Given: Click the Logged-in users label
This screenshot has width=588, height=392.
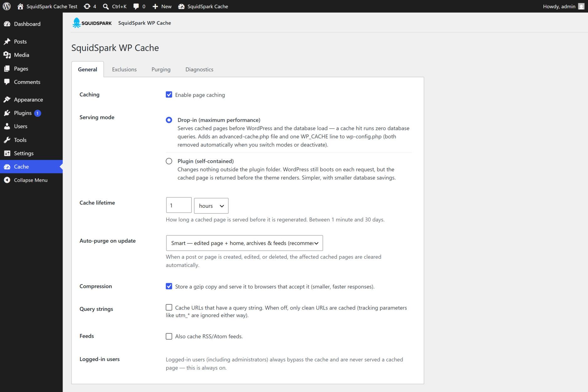Looking at the screenshot, I should point(99,359).
